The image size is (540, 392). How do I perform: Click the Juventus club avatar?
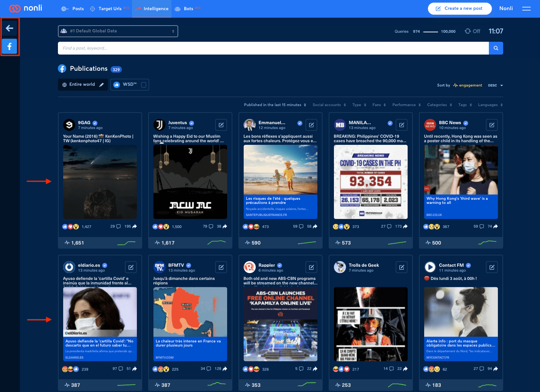pos(159,125)
